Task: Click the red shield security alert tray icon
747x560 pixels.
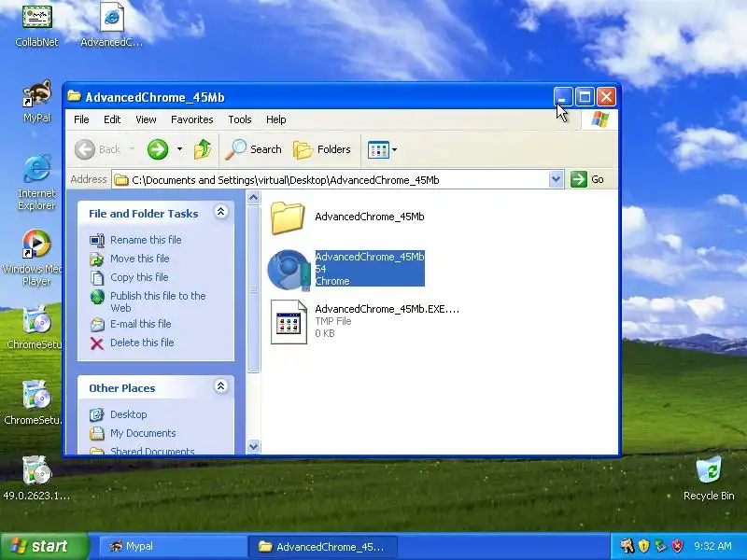Action: click(677, 546)
